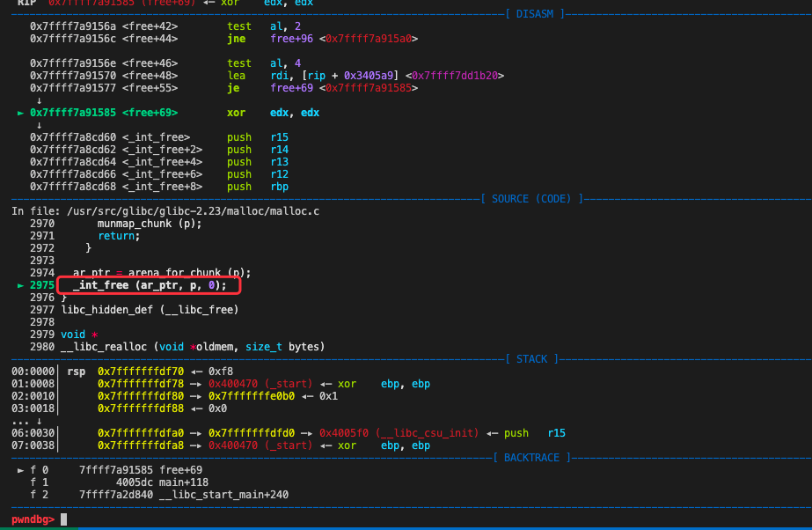Select line 2977 libc_hidden_def (__libc_free)

click(x=134, y=310)
